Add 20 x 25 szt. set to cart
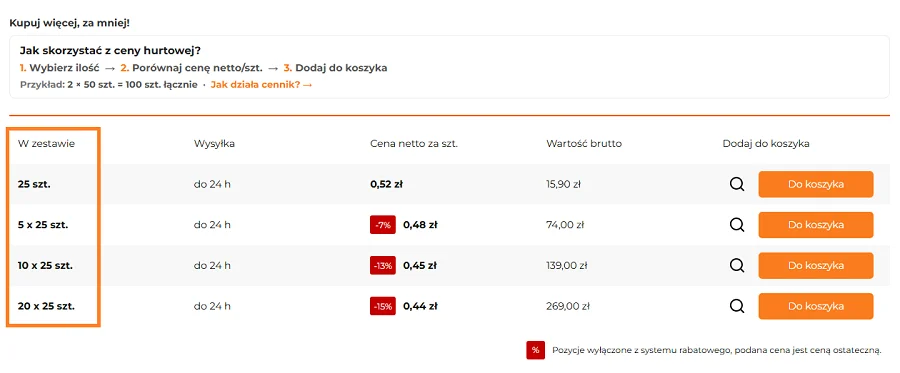This screenshot has width=900, height=373. click(x=816, y=306)
